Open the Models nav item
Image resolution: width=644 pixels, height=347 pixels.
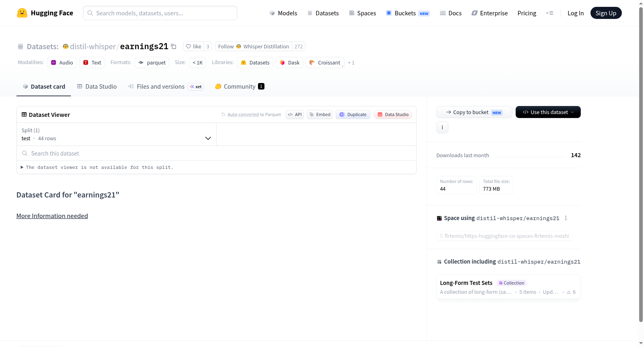pyautogui.click(x=283, y=13)
